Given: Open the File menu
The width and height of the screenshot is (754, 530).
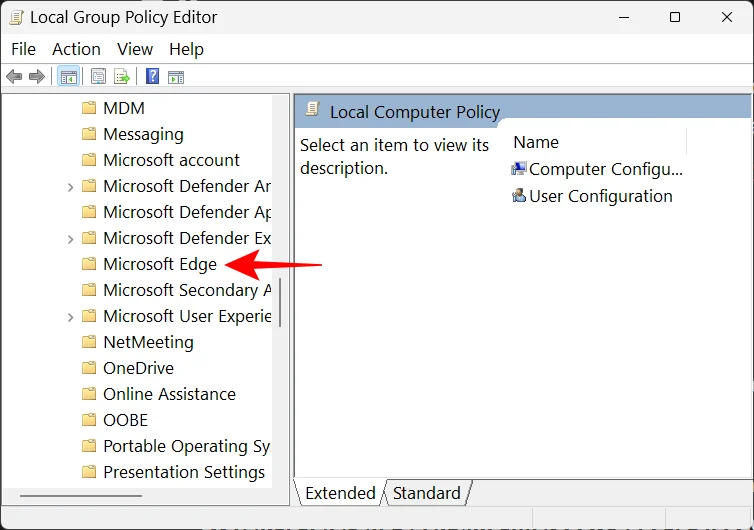Looking at the screenshot, I should tap(24, 49).
